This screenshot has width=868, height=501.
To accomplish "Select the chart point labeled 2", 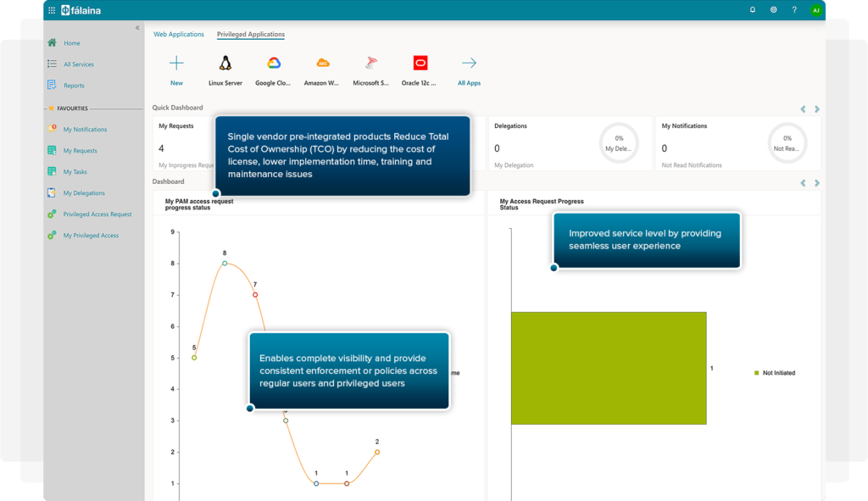I will 377,453.
